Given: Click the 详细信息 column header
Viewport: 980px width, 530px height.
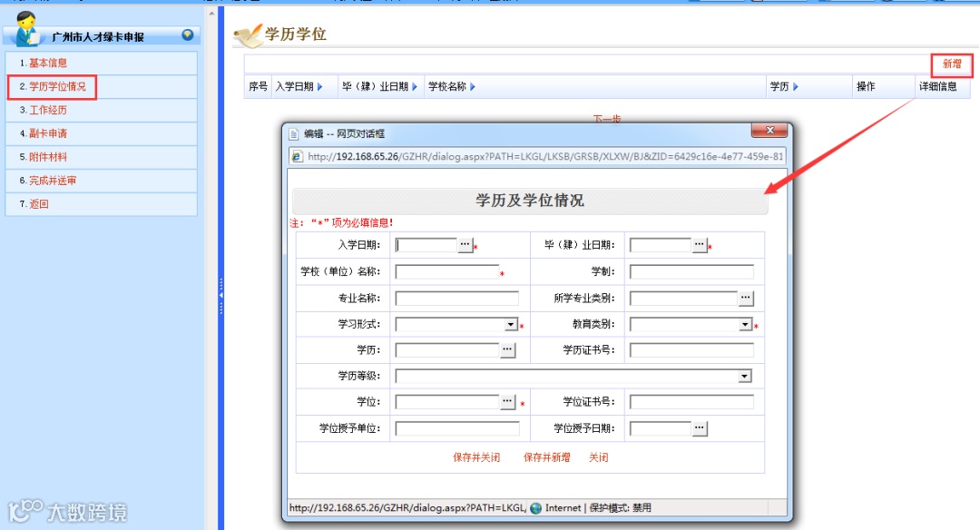Looking at the screenshot, I should pyautogui.click(x=937, y=87).
